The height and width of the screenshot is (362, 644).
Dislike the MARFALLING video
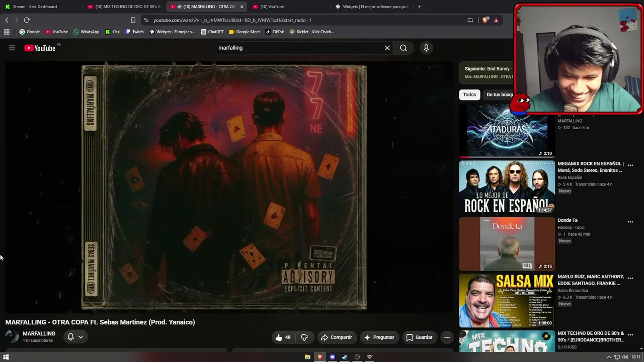[x=304, y=337]
